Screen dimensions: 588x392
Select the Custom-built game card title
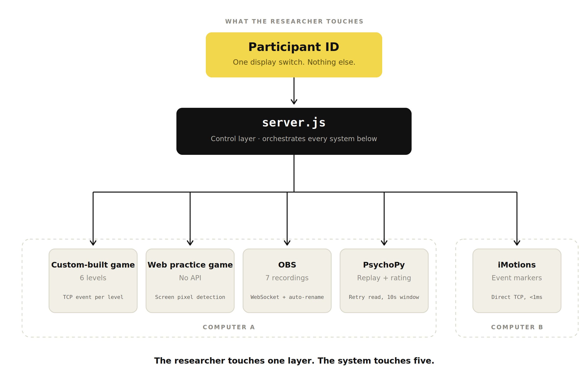tap(93, 265)
